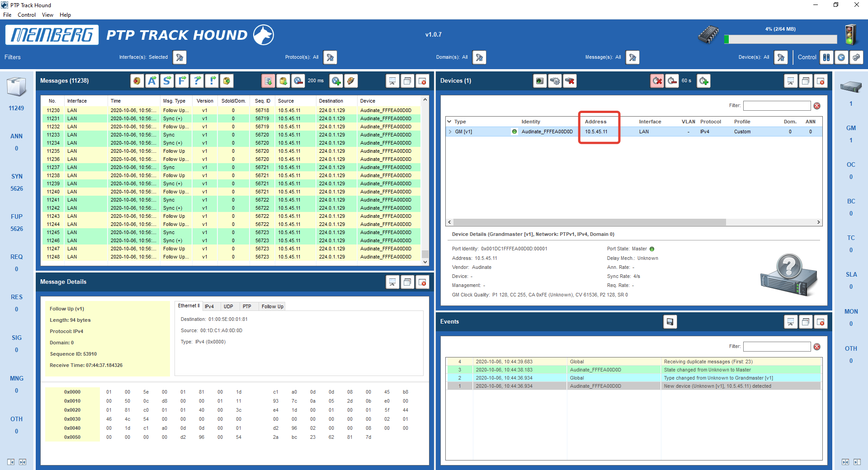This screenshot has width=868, height=470.
Task: Click the presentation screen icon in Messages panel
Action: (x=392, y=81)
